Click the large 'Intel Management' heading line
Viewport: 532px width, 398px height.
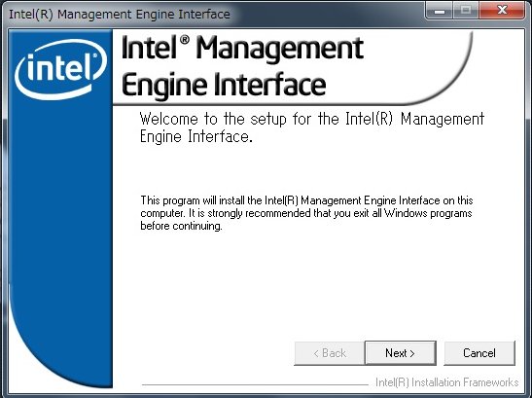point(242,49)
